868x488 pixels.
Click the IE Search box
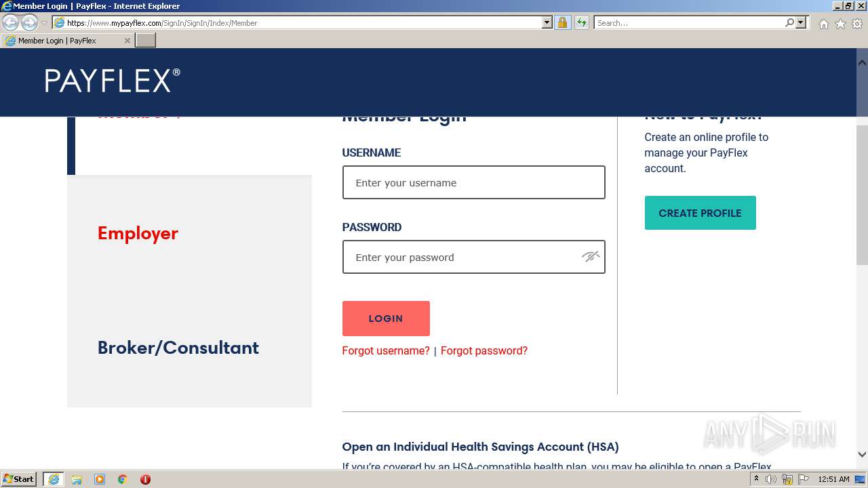[x=688, y=23]
